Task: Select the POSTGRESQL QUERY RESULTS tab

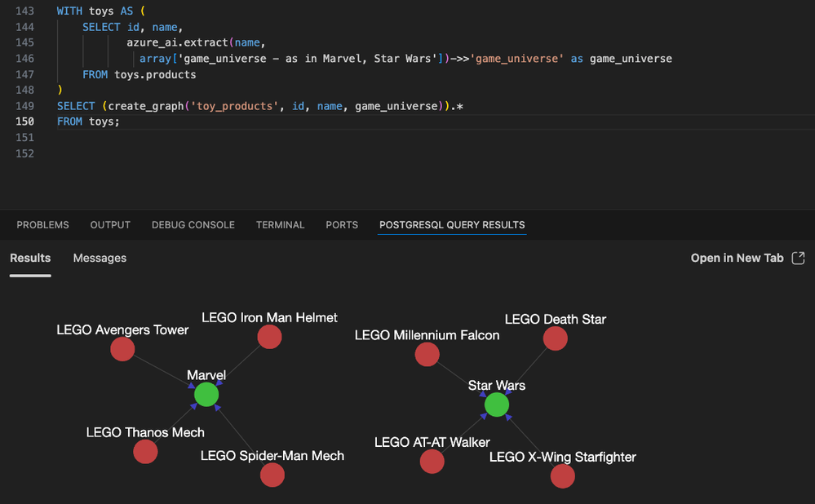Action: coord(452,225)
